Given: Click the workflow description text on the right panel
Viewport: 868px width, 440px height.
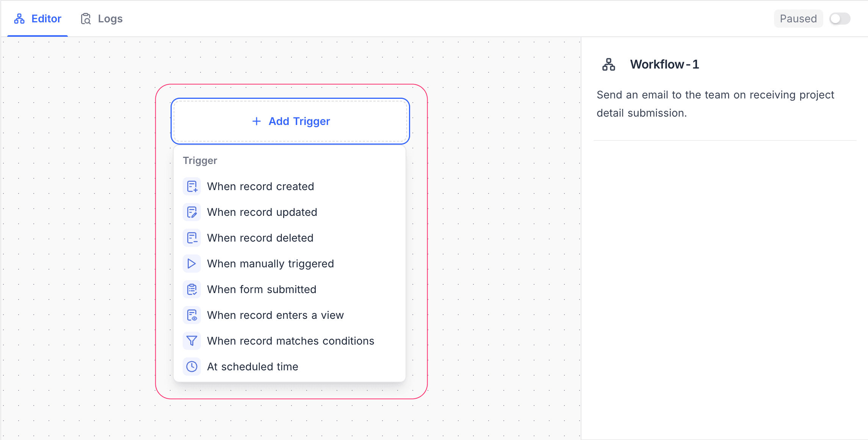Looking at the screenshot, I should pyautogui.click(x=715, y=103).
